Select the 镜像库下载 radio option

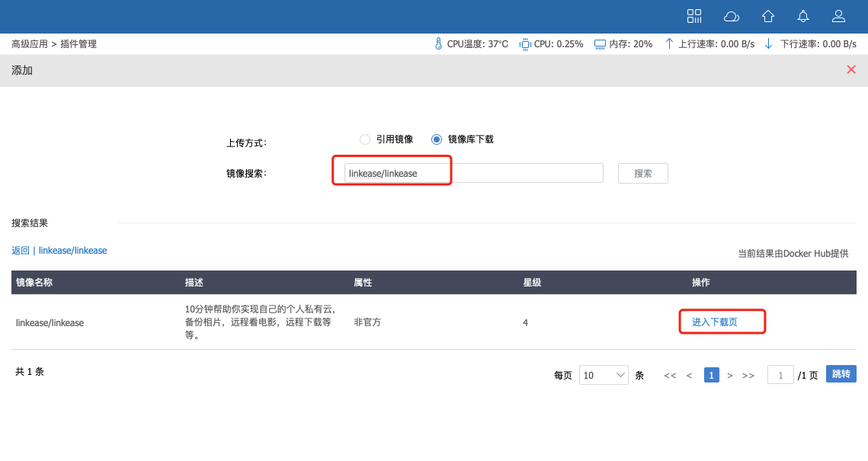click(437, 139)
